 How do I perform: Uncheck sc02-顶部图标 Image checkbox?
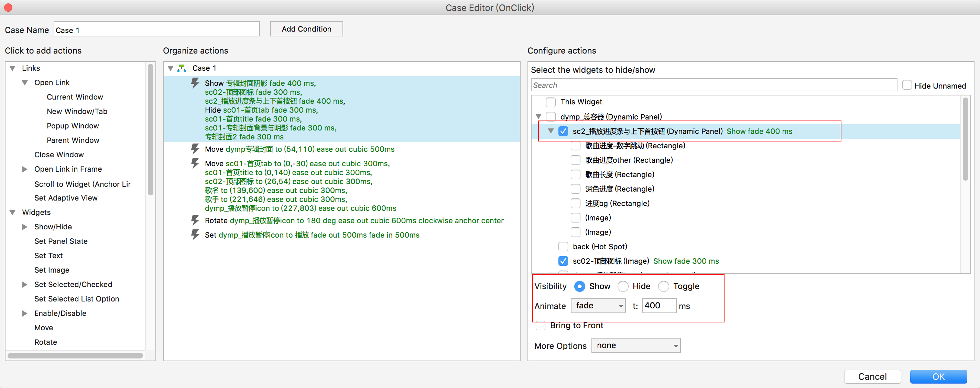click(x=563, y=261)
